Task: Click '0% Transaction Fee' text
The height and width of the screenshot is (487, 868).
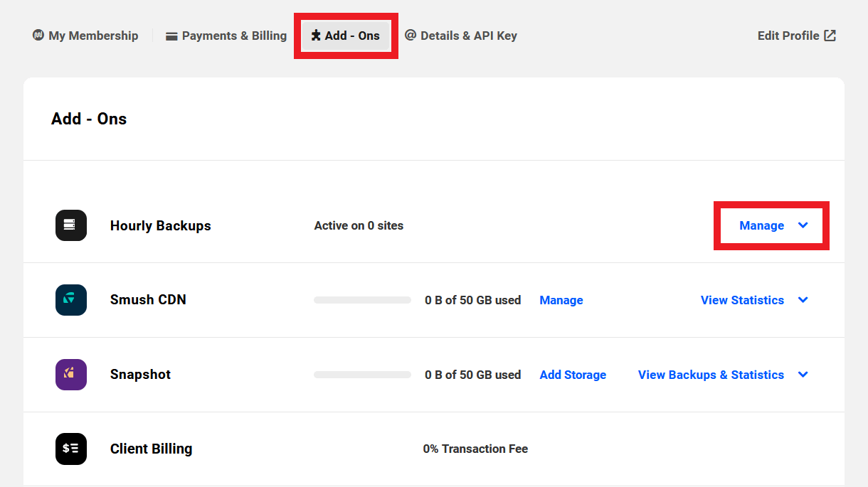Action: click(475, 449)
